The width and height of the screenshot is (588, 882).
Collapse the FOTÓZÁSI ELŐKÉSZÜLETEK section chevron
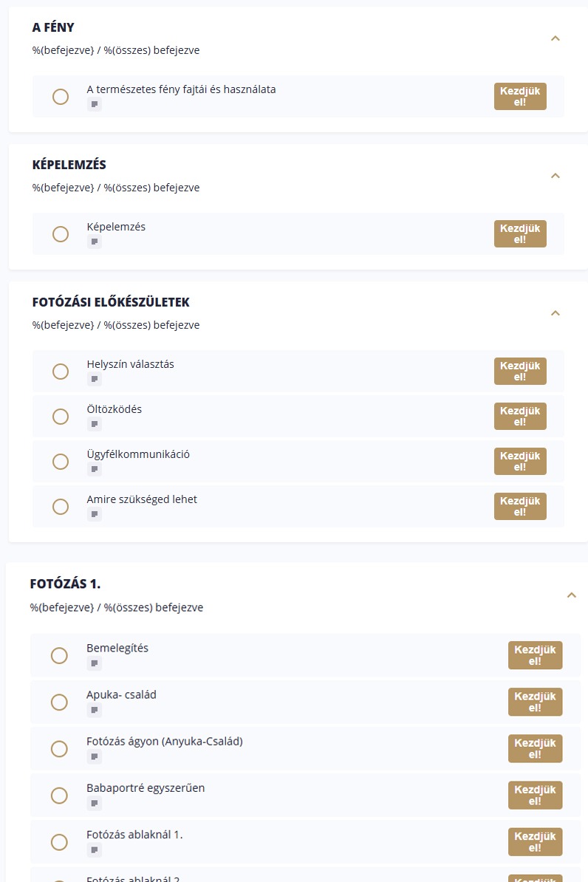coord(555,313)
